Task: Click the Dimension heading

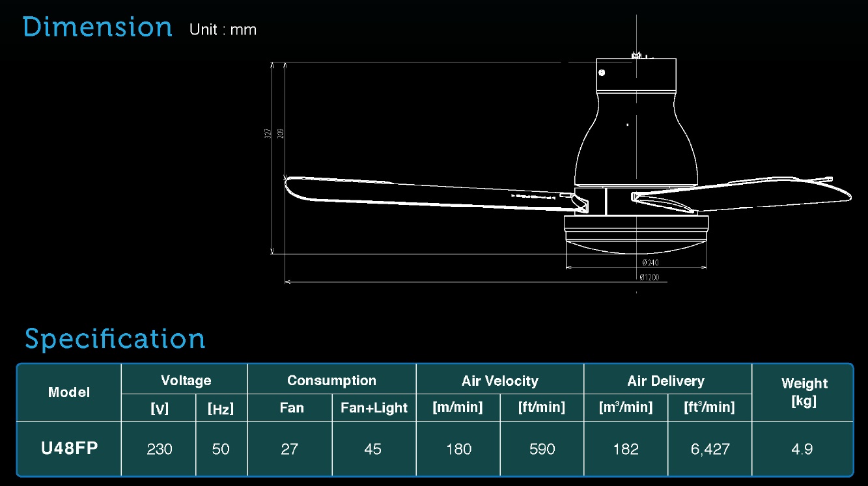Action: click(98, 27)
